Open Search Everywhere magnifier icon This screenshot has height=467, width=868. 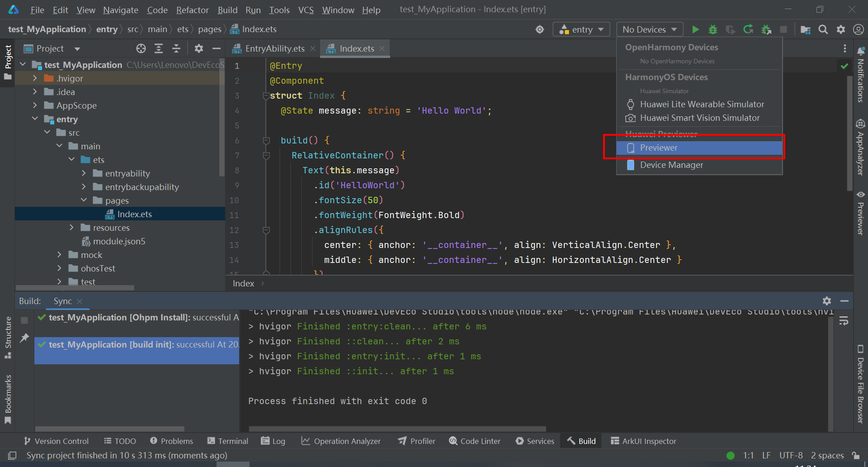coord(823,29)
